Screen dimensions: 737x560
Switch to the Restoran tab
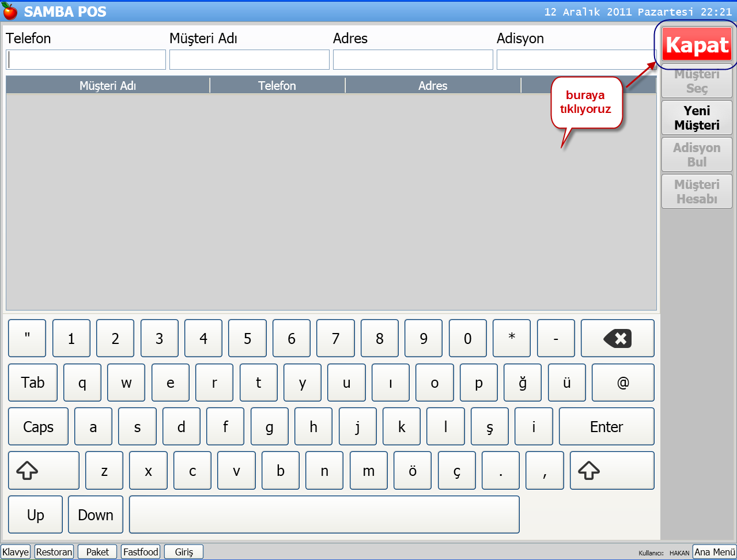(x=54, y=552)
